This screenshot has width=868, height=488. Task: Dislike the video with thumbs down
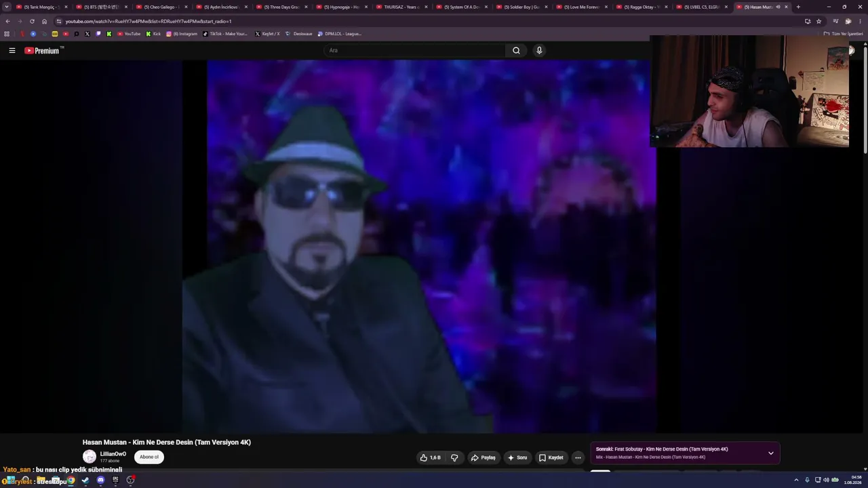point(454,457)
